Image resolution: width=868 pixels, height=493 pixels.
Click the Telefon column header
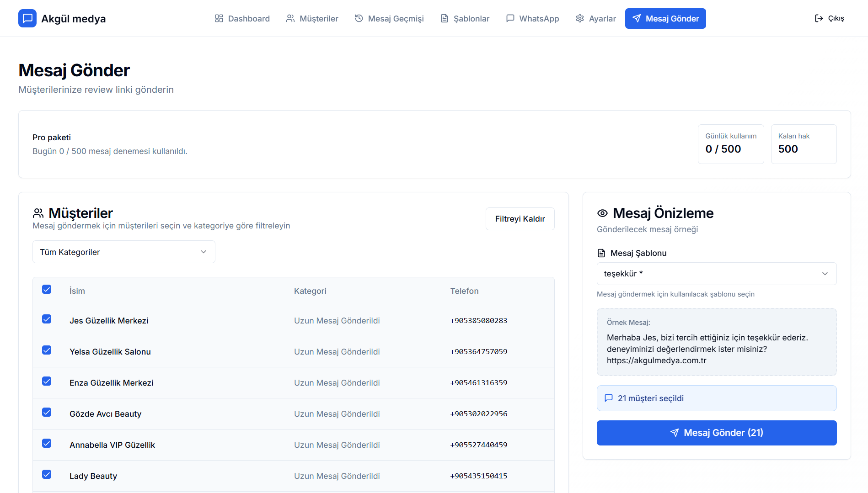(x=464, y=291)
